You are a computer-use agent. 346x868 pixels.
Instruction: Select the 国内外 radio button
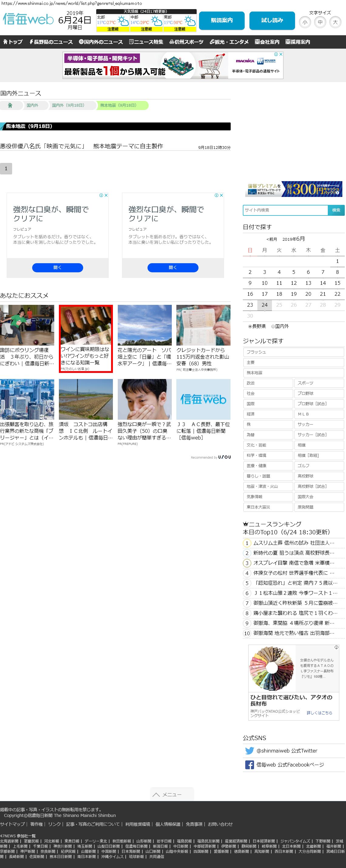273,326
